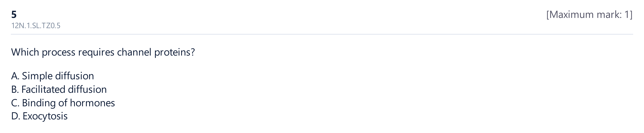The image size is (644, 133).
Task: Choose option B. Facilitated diffusion
Action: 59,90
